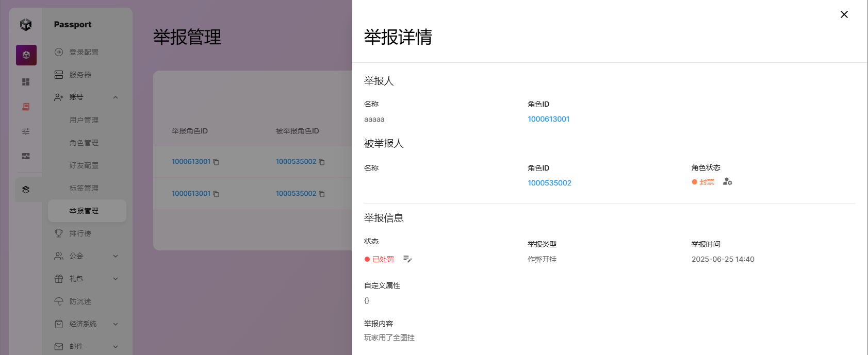Screen dimensions: 868x355
Task: Select the layers stack icon in the left rail
Action: coord(26,190)
